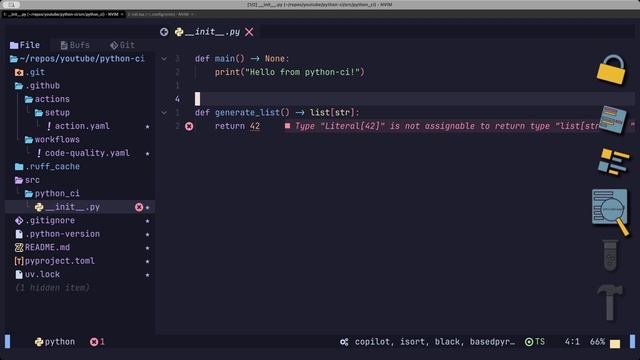Screen dimensions: 640x360
Task: Click the copilot, isort, black client list
Action: coord(435,342)
